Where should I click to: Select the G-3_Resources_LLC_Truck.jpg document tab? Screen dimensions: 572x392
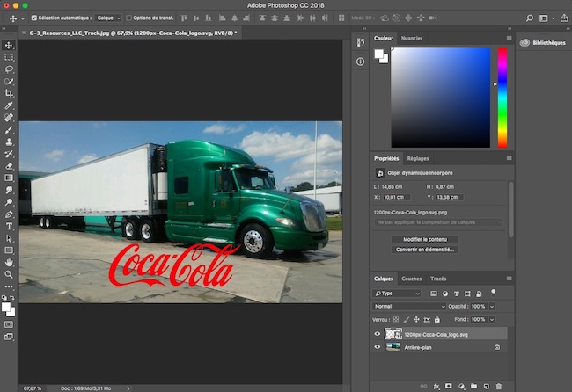point(133,33)
